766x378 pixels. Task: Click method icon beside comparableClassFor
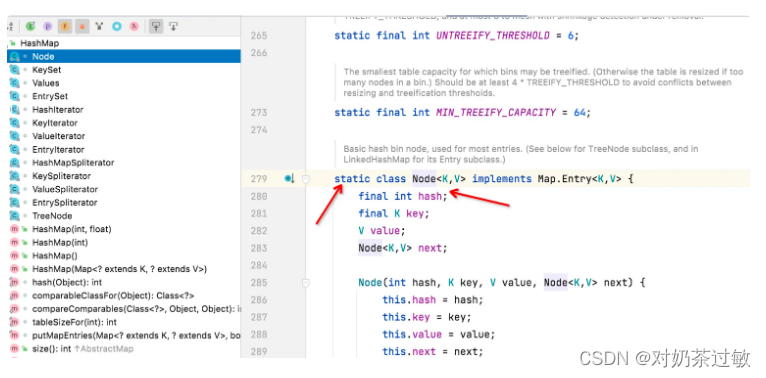coord(15,295)
